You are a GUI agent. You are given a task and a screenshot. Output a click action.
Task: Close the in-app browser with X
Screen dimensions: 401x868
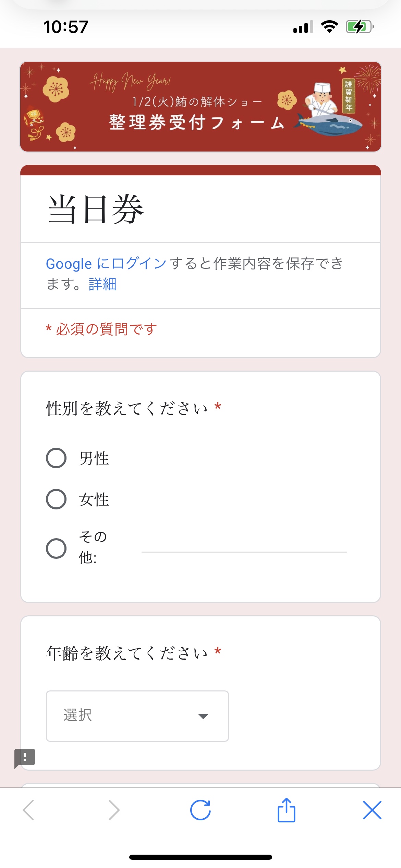coord(372,810)
